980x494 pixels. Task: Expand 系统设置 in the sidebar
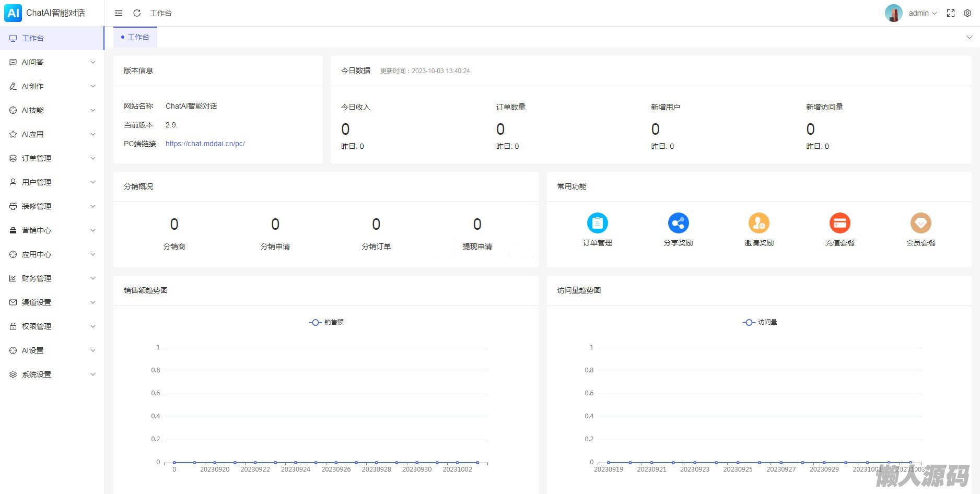coord(52,374)
